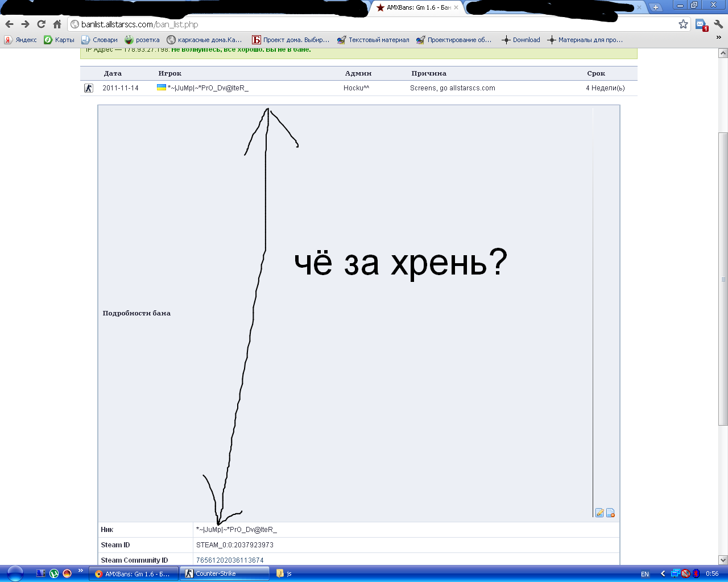
Task: Open the Download bookmark
Action: tap(521, 40)
